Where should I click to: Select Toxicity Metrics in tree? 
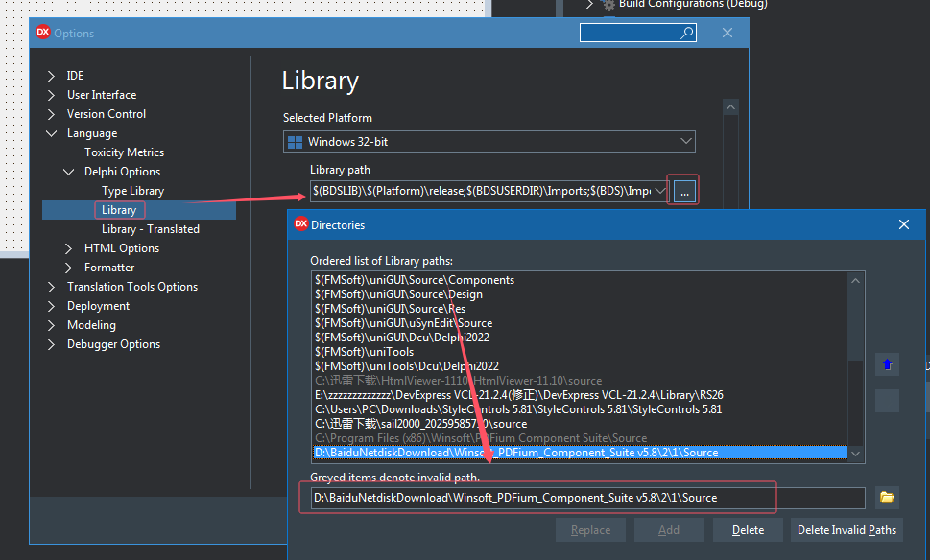pos(124,152)
